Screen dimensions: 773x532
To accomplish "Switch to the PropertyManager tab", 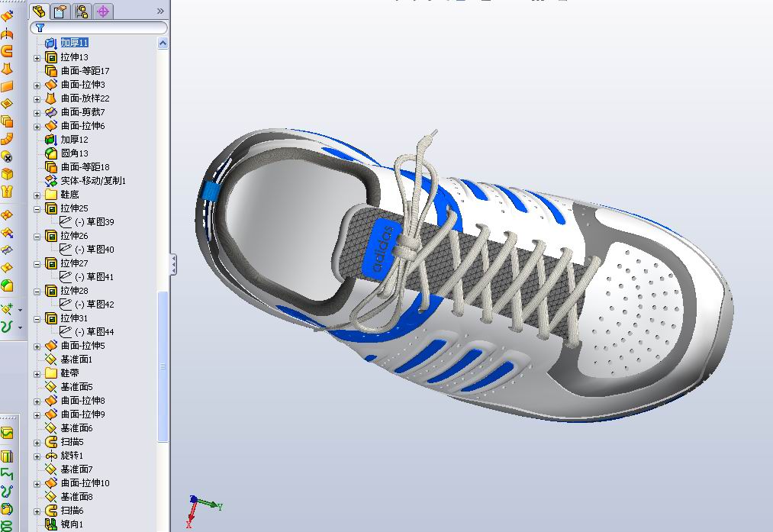I will [60, 11].
